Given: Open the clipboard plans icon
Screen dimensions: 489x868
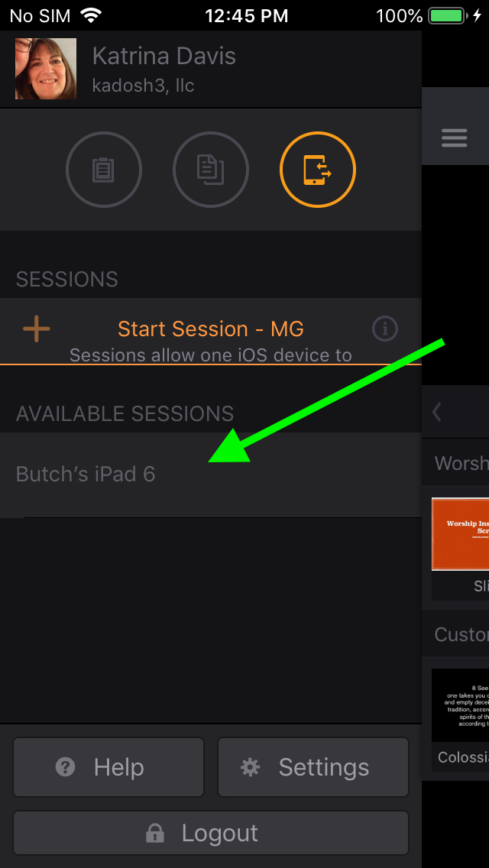Looking at the screenshot, I should [x=104, y=170].
